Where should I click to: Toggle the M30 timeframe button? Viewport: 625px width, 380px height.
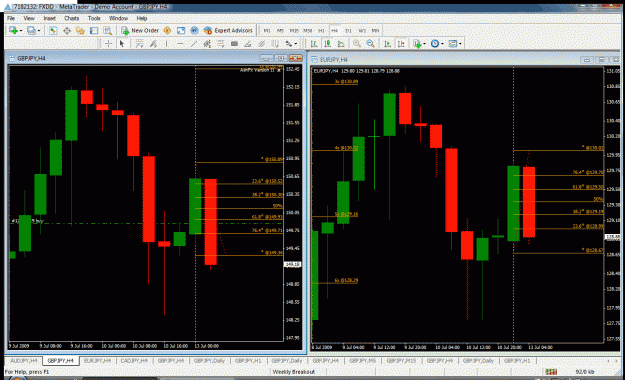point(307,30)
